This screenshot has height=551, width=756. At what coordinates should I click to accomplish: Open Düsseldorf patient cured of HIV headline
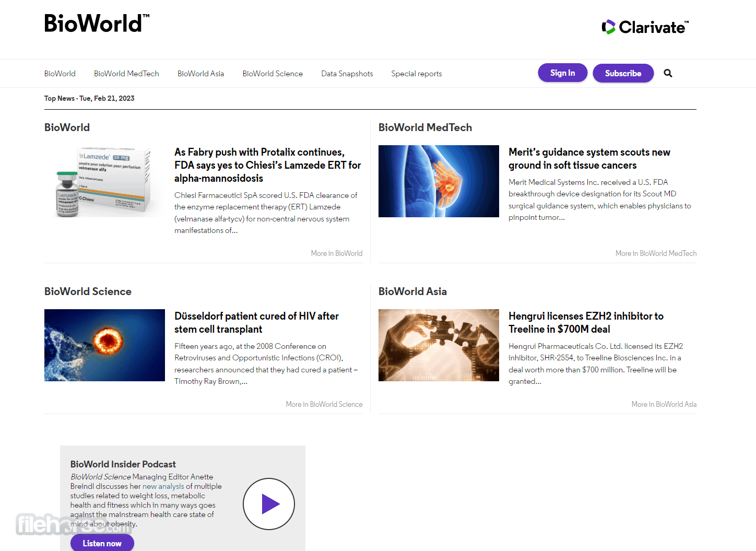point(256,323)
